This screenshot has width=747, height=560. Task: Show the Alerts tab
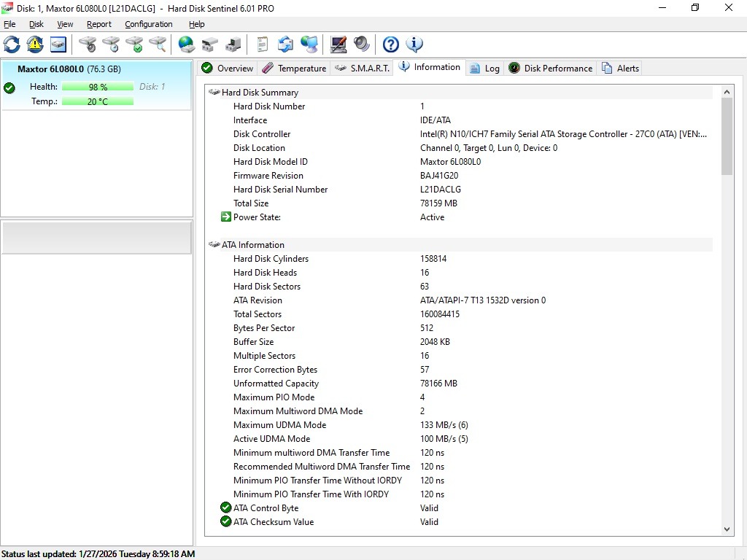click(620, 69)
